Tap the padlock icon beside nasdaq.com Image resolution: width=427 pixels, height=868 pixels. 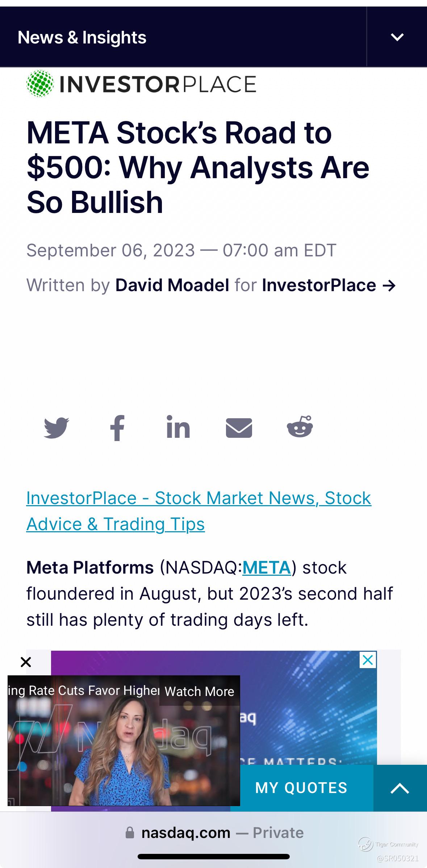pos(130,833)
